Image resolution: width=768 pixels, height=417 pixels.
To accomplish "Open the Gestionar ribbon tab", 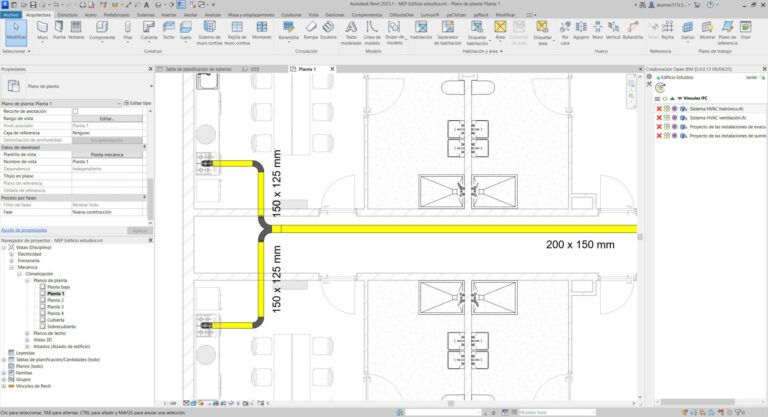I will [335, 15].
